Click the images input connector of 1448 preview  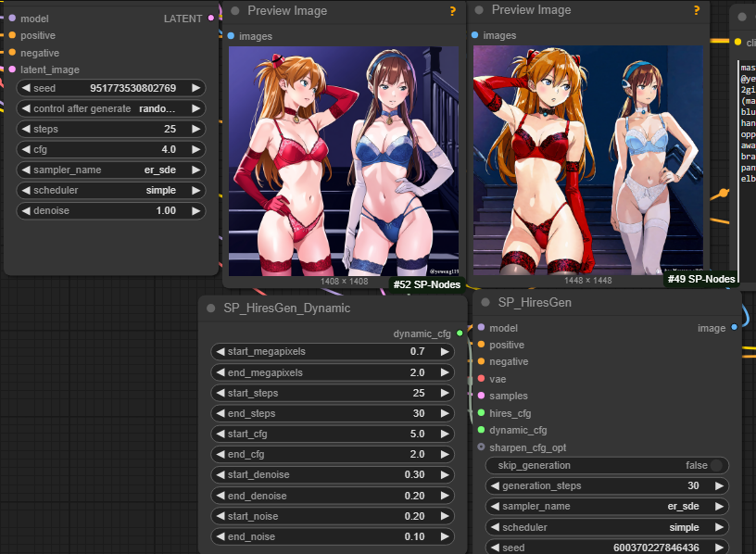tap(475, 34)
